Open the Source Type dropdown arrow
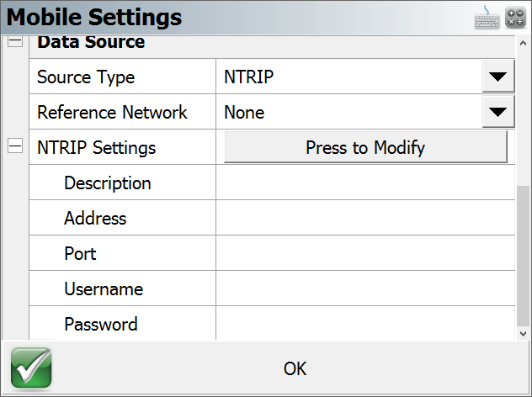Viewport: 532px width, 397px height. pyautogui.click(x=498, y=77)
